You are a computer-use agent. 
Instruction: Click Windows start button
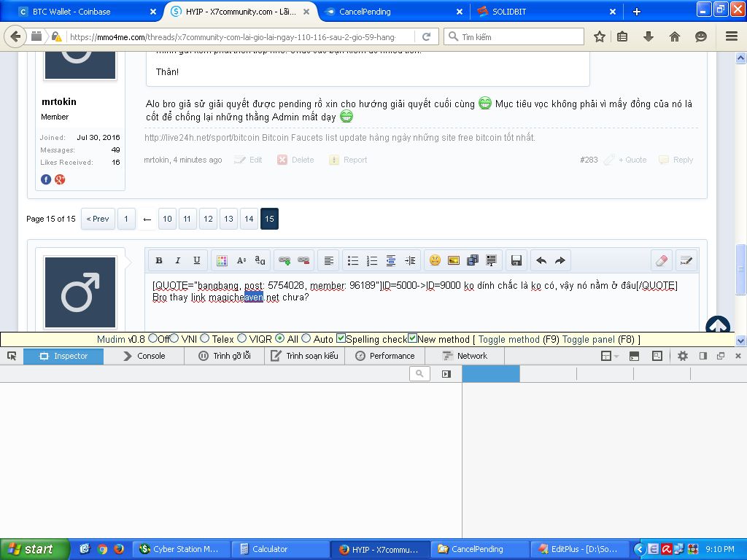[35, 549]
